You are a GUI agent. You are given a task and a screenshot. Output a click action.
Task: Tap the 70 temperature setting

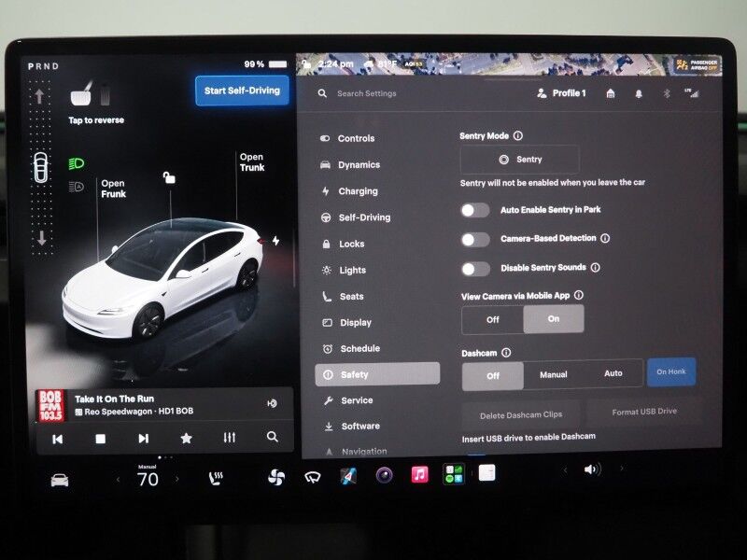click(x=148, y=479)
